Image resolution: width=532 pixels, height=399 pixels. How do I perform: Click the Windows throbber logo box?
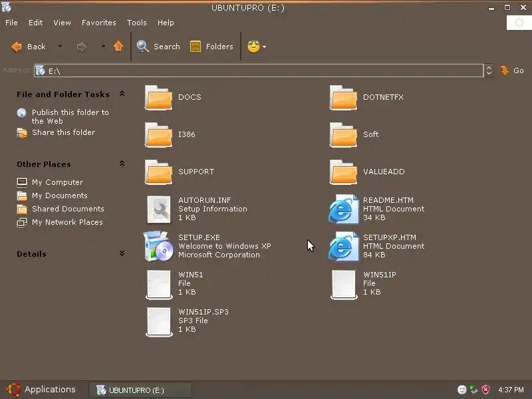[519, 23]
